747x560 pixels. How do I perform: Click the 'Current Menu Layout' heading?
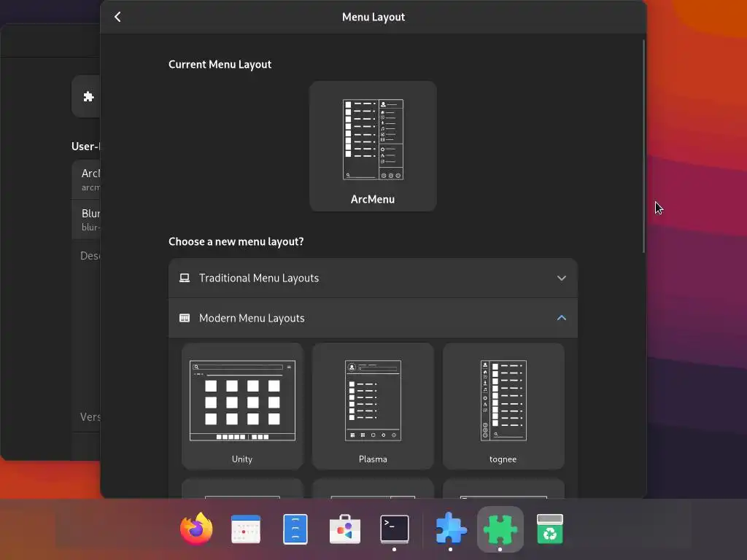[x=220, y=64]
